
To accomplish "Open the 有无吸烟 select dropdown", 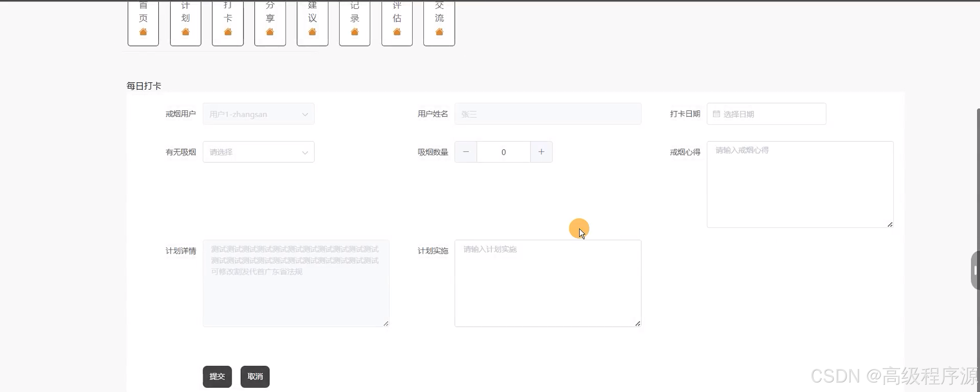I will [x=258, y=152].
